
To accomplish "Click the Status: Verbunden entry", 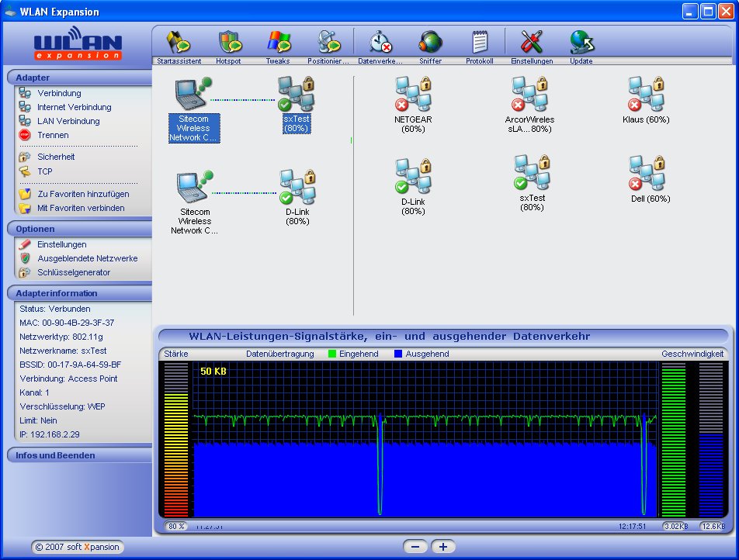I will point(55,309).
